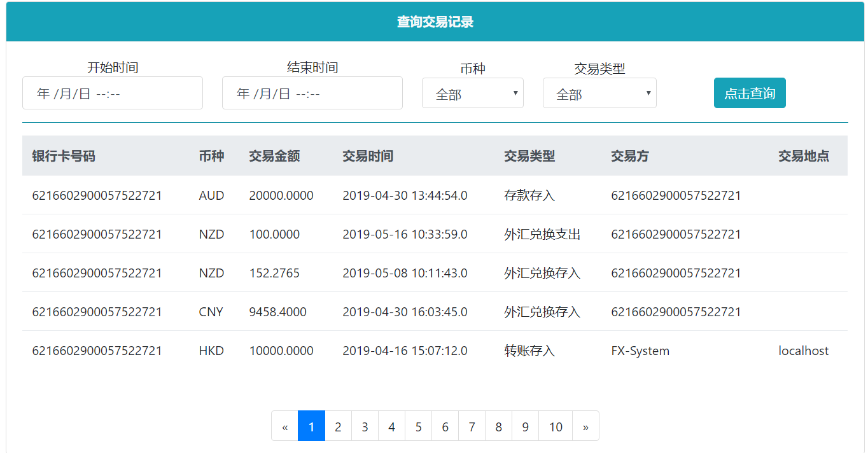868x453 pixels.
Task: Click the 交易类型 table column header
Action: pos(529,156)
